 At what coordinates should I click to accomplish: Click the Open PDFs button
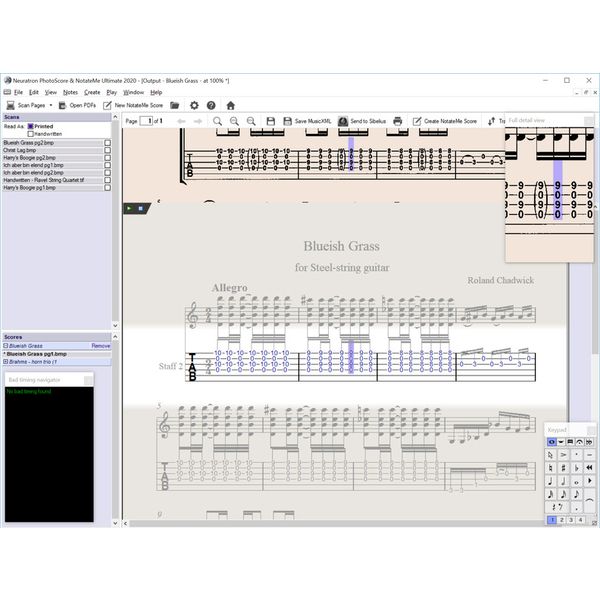pos(77,105)
